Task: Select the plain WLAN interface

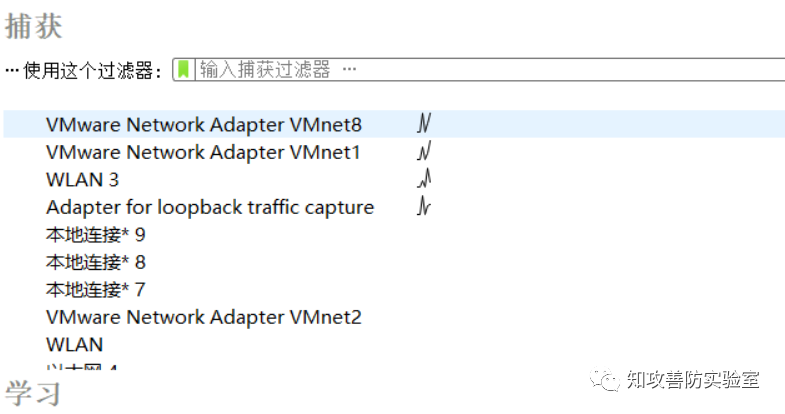Action: click(x=75, y=344)
